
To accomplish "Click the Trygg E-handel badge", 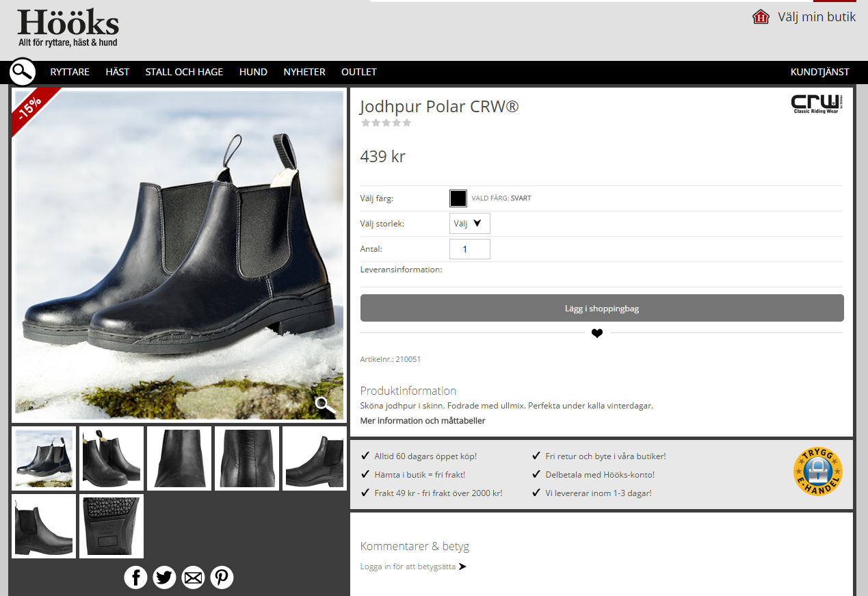I will (817, 471).
